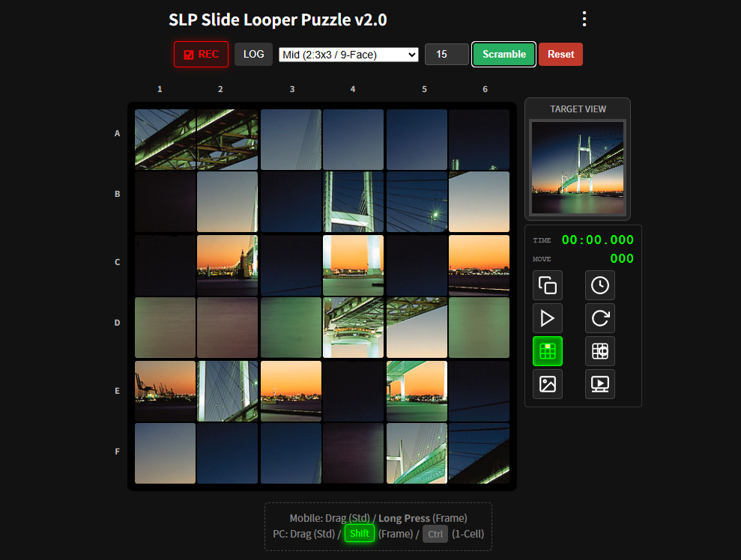The width and height of the screenshot is (741, 560).
Task: Click the green Scramble button
Action: pyautogui.click(x=503, y=55)
